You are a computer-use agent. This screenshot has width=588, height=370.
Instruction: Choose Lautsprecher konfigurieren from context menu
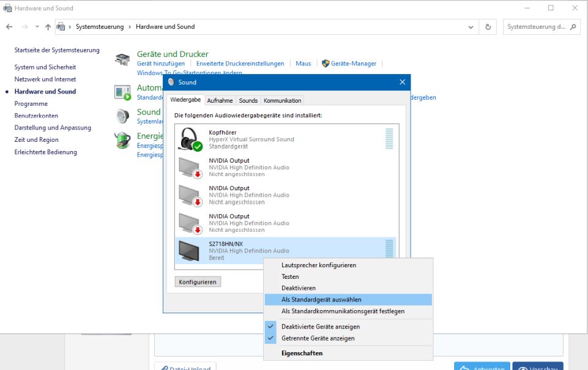(x=348, y=265)
